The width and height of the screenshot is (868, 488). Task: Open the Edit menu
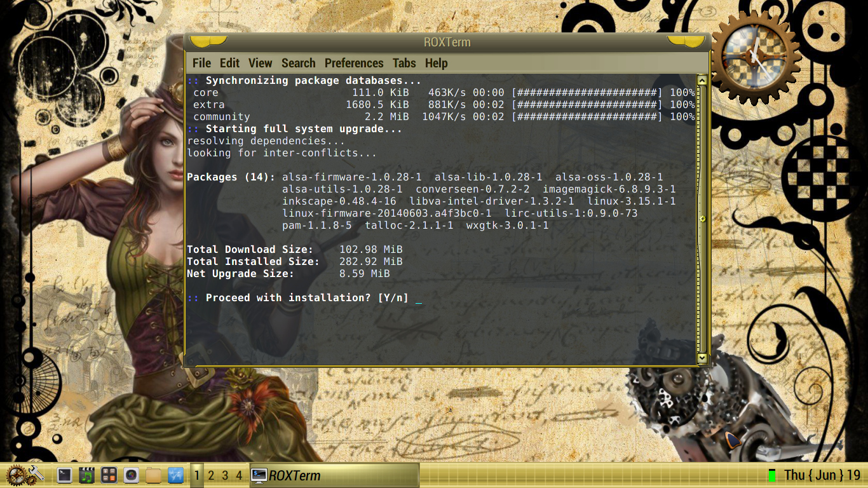pos(229,63)
